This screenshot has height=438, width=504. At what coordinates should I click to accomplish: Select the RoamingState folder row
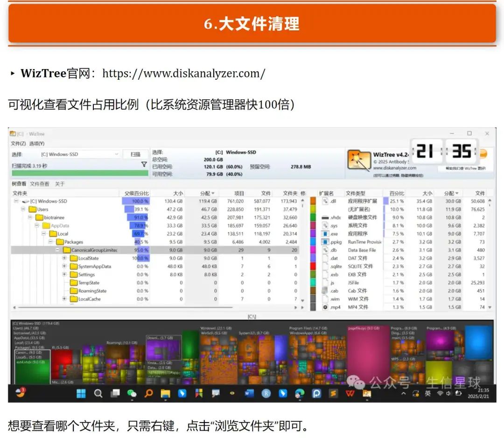click(154, 291)
